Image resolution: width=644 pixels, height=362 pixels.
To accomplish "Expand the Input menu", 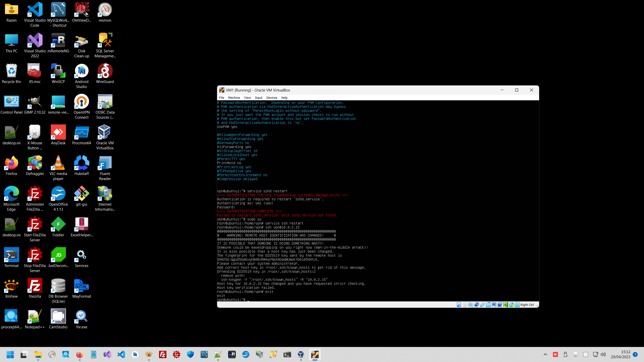I will [x=258, y=98].
